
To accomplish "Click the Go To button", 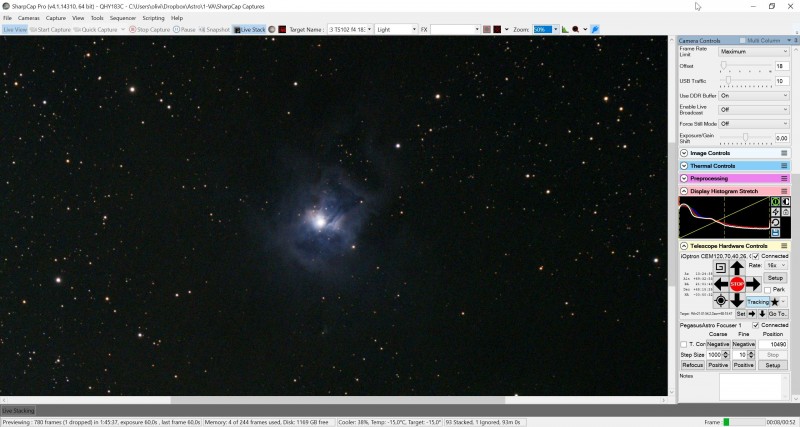I will (778, 314).
